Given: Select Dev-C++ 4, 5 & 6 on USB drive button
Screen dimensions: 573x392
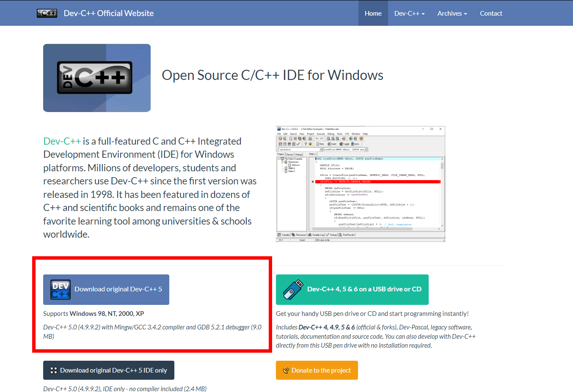Looking at the screenshot, I should [352, 290].
